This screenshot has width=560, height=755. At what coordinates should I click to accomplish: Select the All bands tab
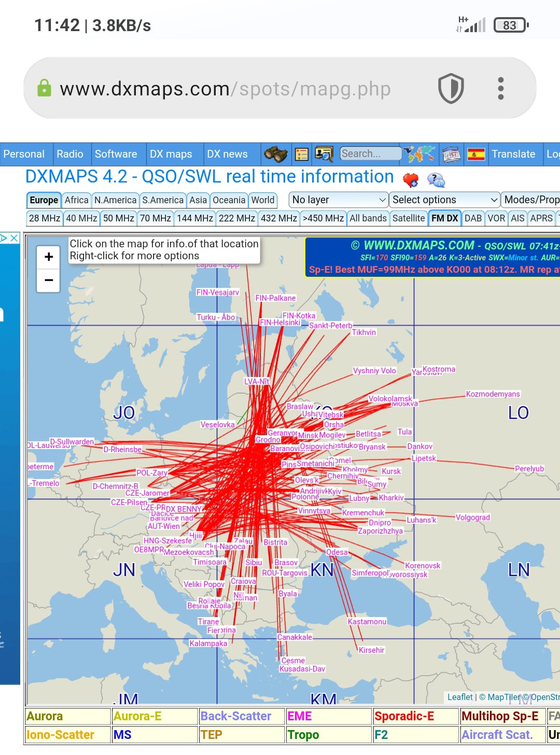click(x=368, y=218)
